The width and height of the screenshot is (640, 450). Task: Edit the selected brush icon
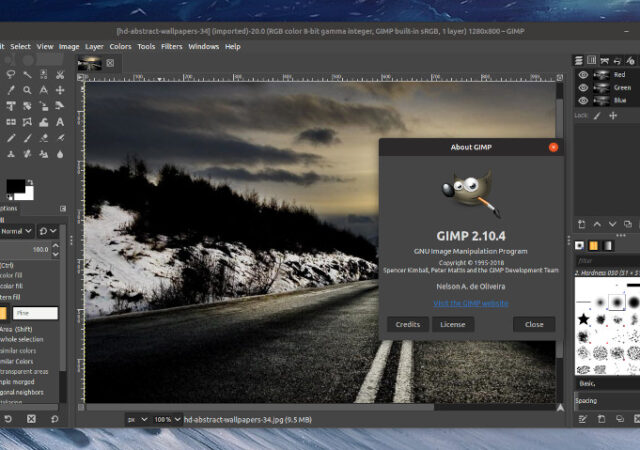(582, 419)
